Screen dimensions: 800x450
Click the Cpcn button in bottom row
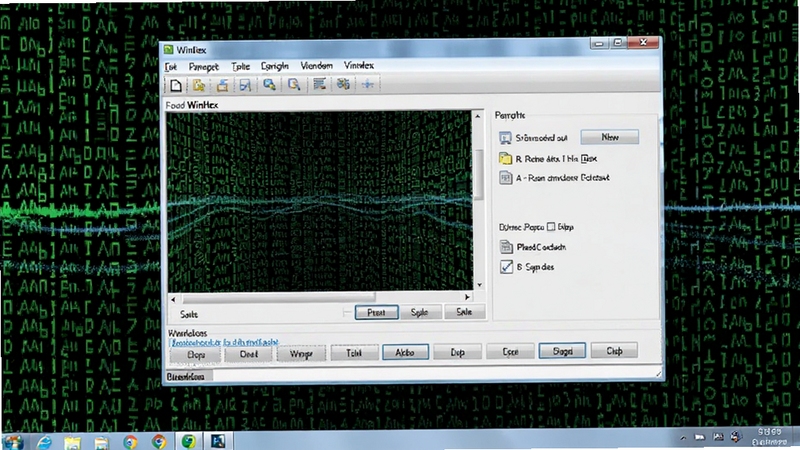tap(510, 352)
